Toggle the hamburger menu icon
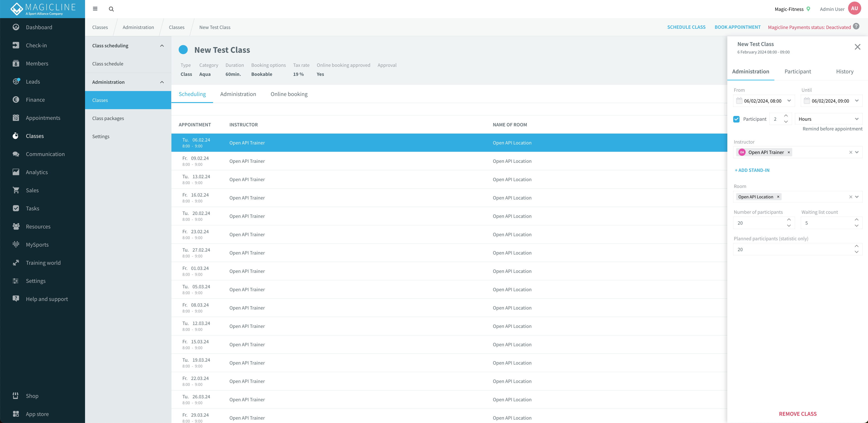The height and width of the screenshot is (423, 868). click(95, 9)
